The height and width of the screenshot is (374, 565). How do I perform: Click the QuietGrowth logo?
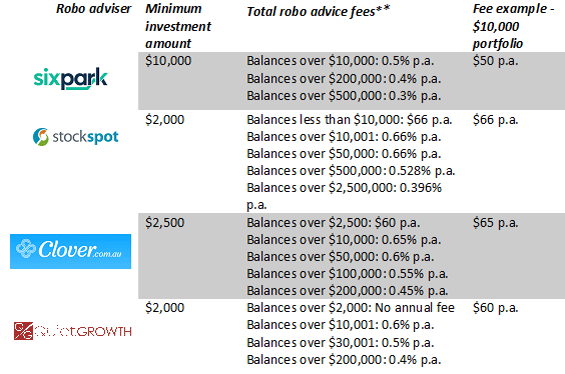72,331
